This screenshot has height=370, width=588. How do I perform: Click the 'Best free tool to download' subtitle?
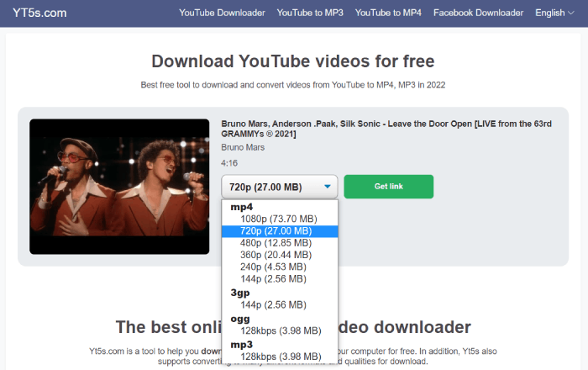(x=293, y=85)
